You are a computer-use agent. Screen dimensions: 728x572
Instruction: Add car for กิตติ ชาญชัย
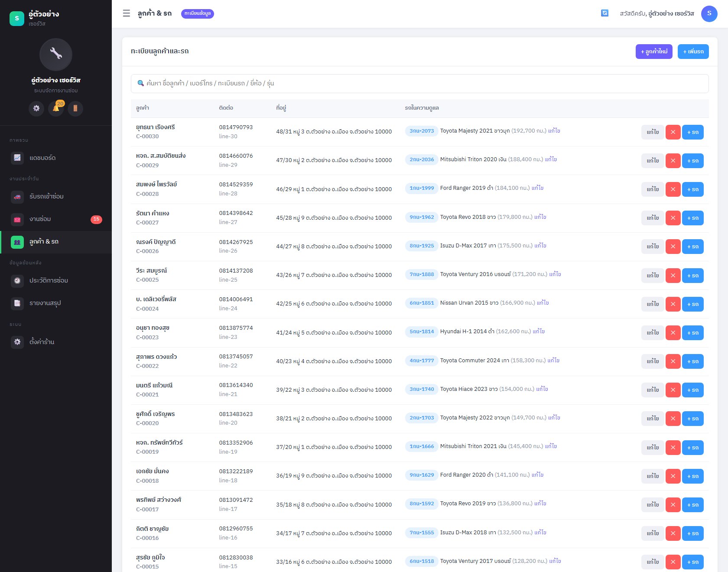693,533
